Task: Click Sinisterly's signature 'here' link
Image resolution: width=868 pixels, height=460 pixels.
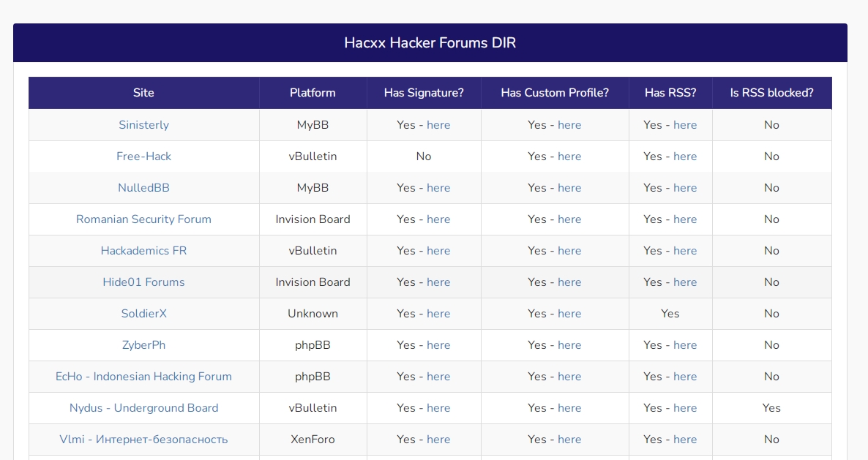Action: pos(438,125)
